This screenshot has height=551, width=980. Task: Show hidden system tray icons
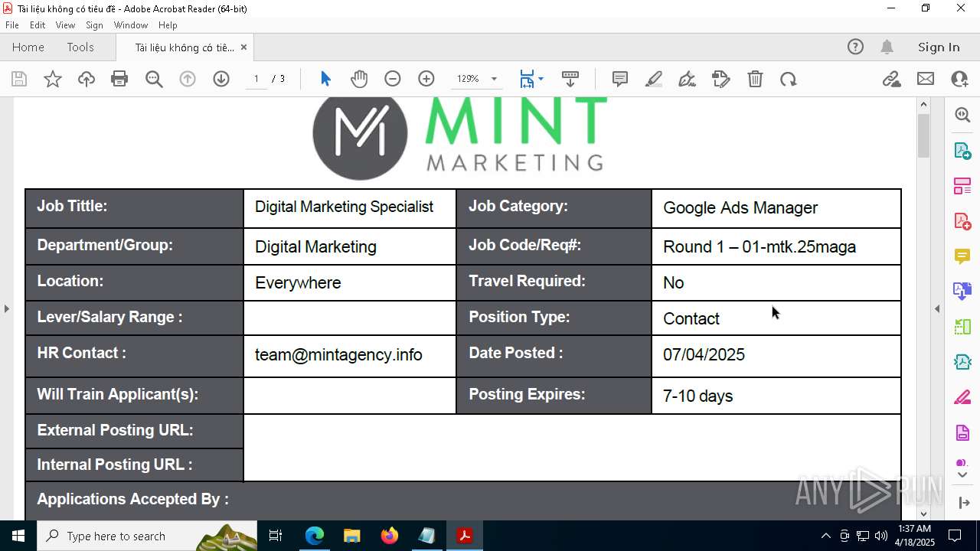[825, 536]
